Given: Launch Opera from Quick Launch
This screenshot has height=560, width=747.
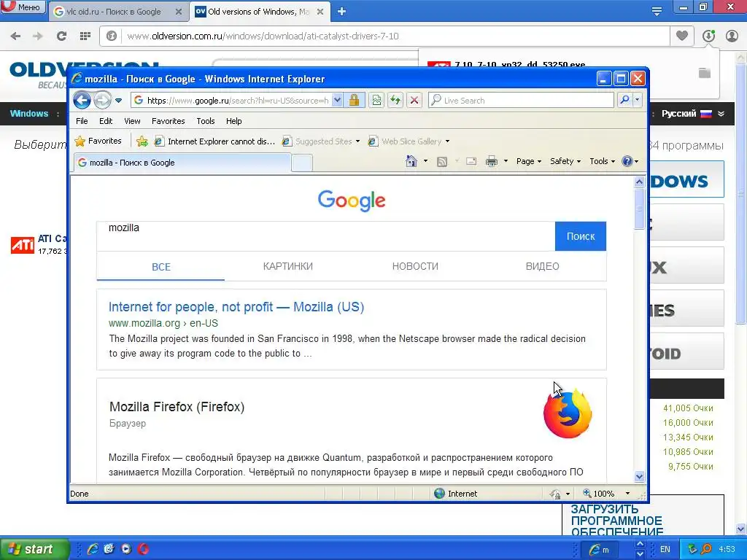Looking at the screenshot, I should pos(144,549).
